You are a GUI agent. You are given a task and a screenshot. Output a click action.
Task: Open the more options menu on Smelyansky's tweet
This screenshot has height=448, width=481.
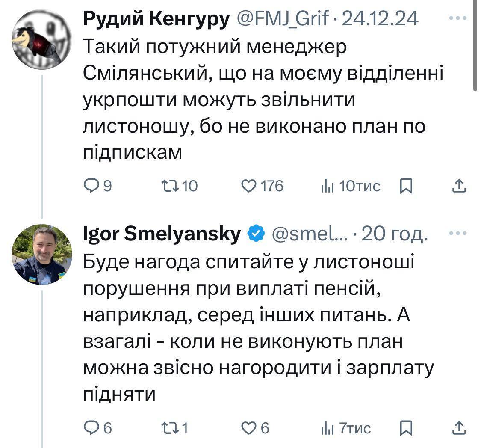459,233
